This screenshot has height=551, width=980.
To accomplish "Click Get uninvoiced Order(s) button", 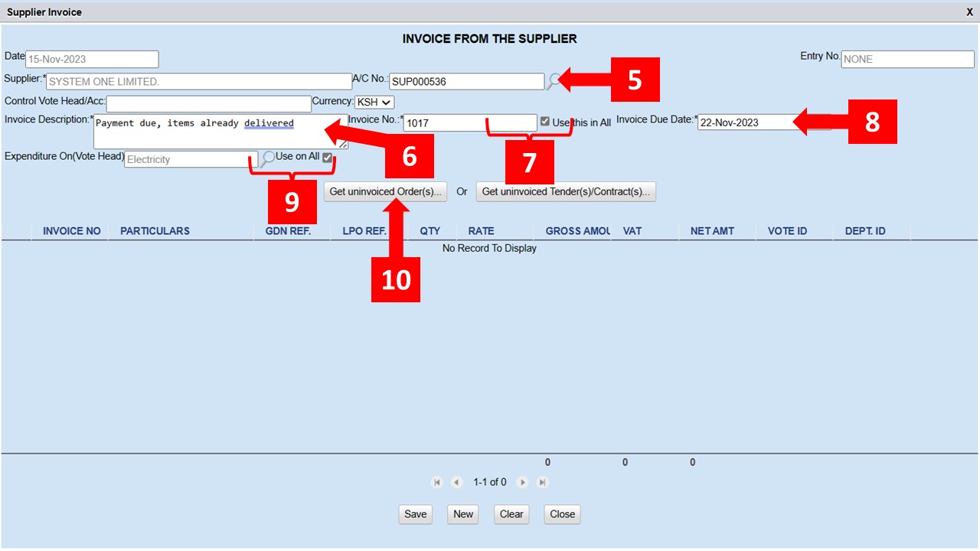I will (x=386, y=191).
